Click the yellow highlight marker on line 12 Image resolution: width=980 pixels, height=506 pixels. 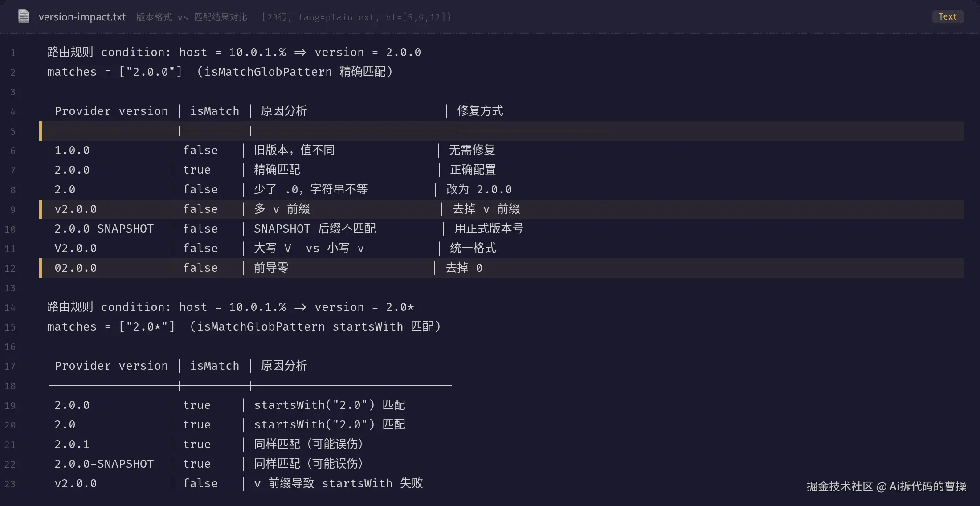point(41,268)
